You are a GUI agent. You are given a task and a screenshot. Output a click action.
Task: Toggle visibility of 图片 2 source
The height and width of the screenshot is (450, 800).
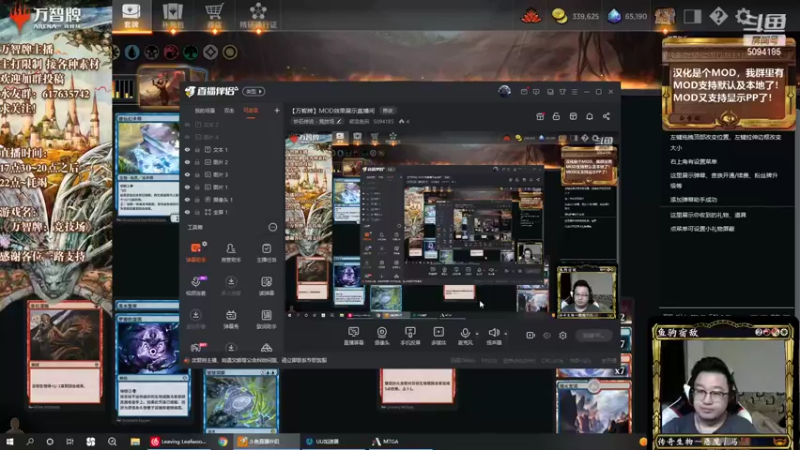point(187,162)
